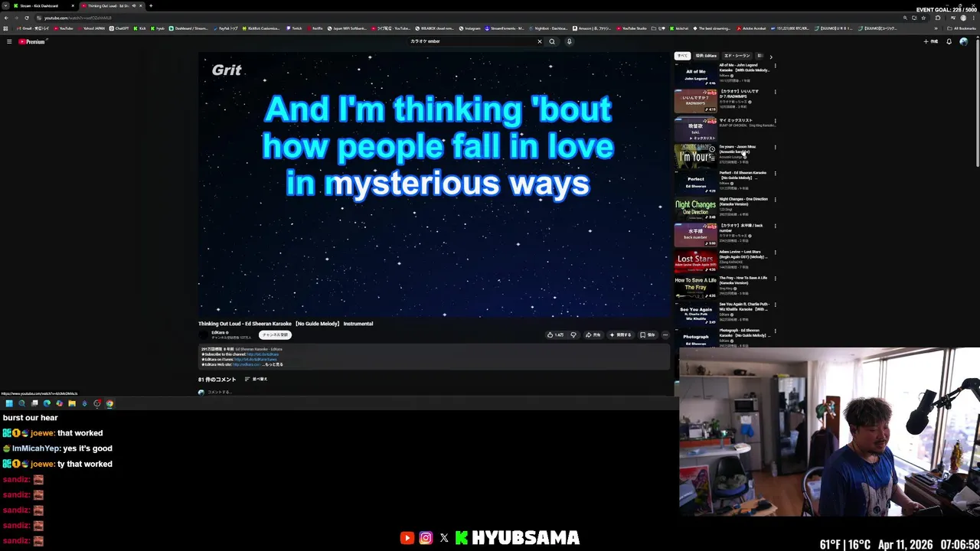Open the I'm Yours acoustic karaoke thumbnail
980x551 pixels.
tap(695, 156)
